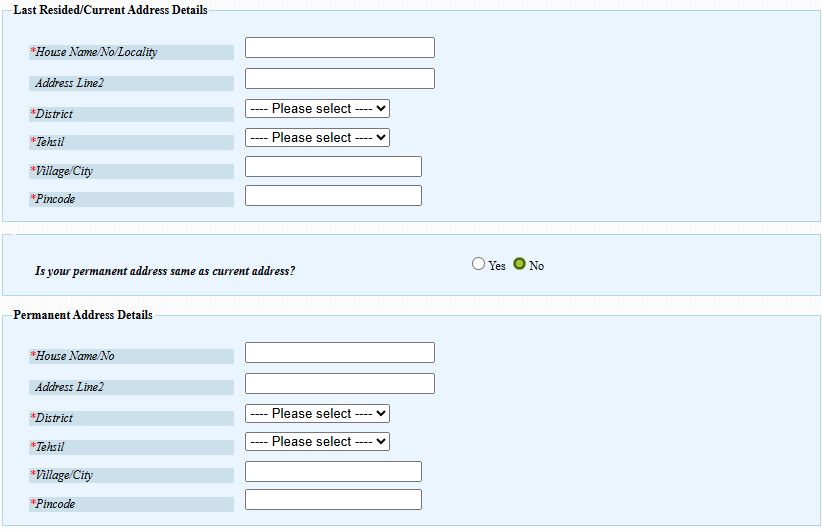822x529 pixels.
Task: Focus the permanent address Pincode field
Action: pos(333,499)
